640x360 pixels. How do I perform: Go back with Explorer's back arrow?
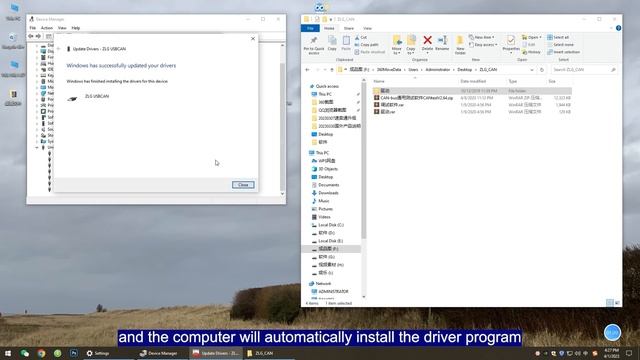[308, 70]
